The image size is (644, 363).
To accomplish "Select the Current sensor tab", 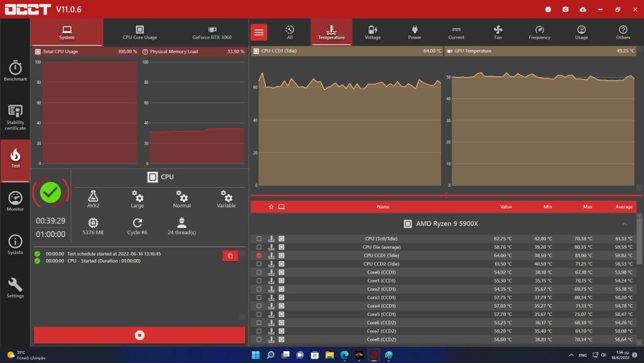I will point(456,32).
